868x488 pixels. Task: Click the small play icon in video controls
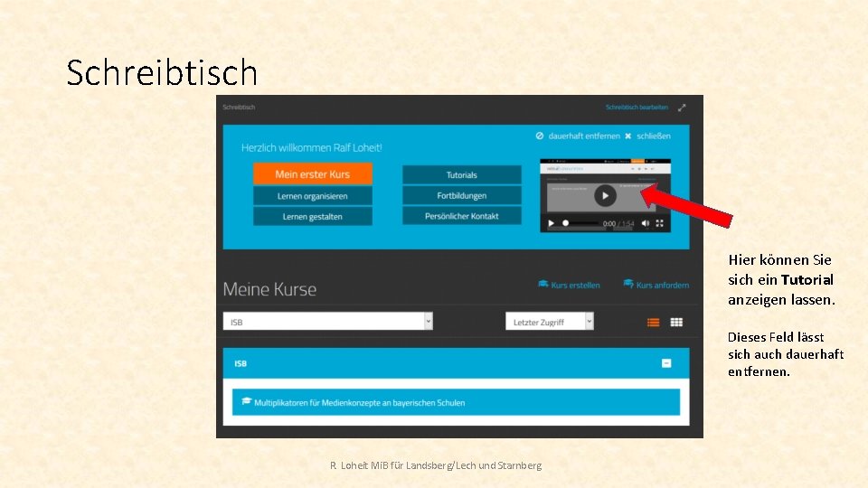551,223
